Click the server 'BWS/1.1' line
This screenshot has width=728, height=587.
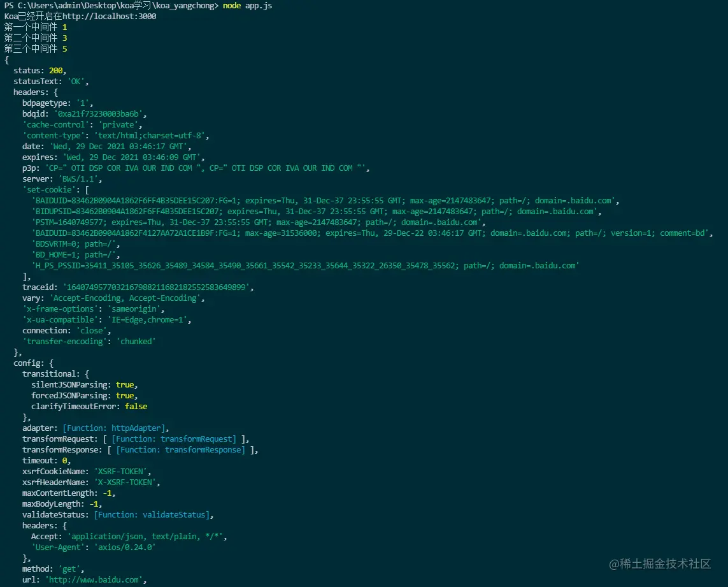point(62,179)
